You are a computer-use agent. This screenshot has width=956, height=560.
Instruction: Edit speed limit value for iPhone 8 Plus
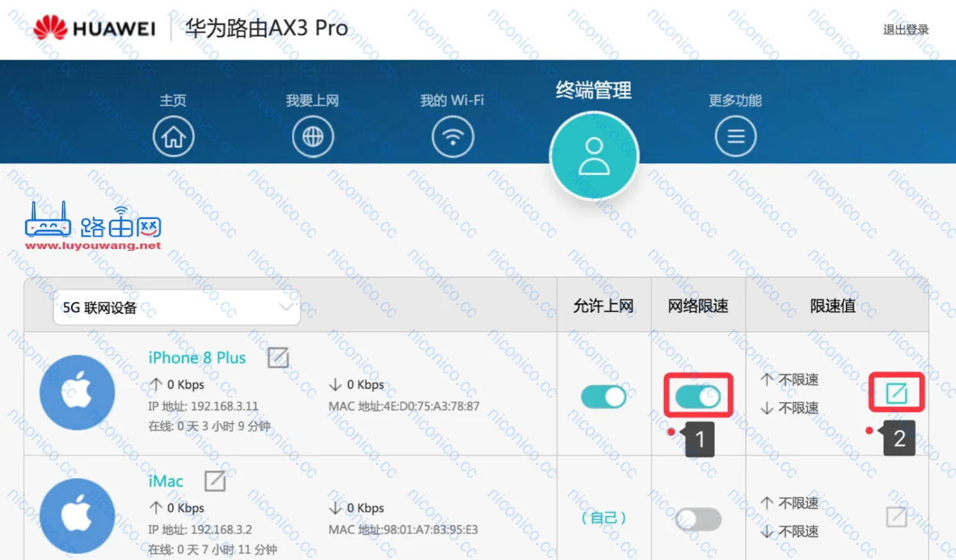point(896,392)
